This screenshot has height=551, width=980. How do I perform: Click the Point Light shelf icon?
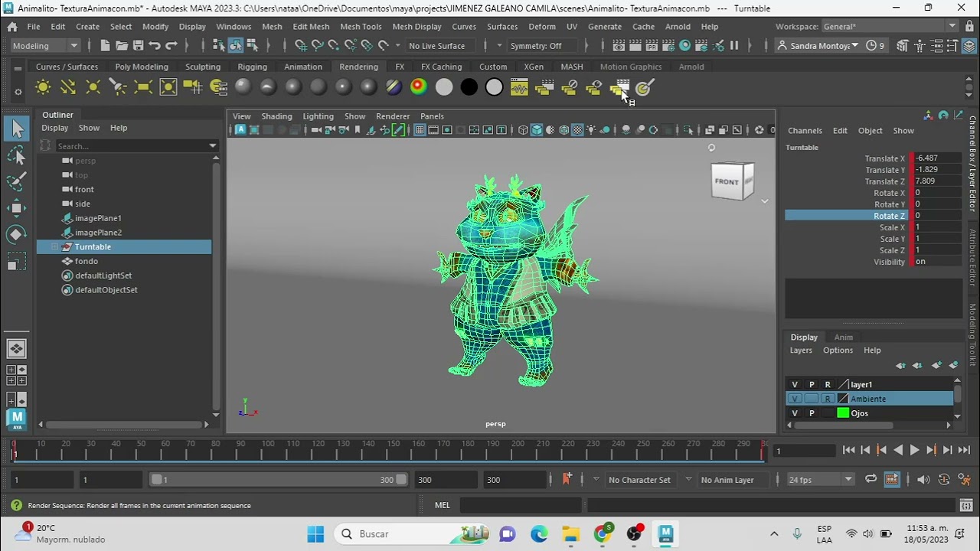tap(93, 87)
